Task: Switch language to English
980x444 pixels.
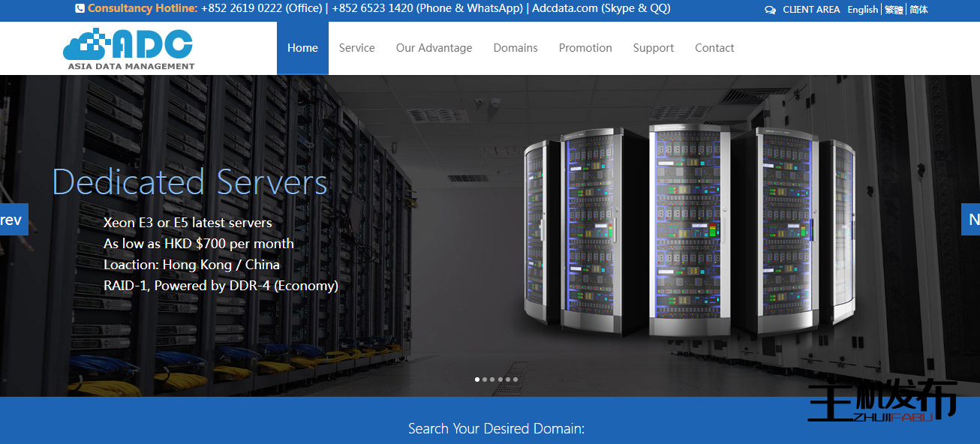Action: coord(862,10)
